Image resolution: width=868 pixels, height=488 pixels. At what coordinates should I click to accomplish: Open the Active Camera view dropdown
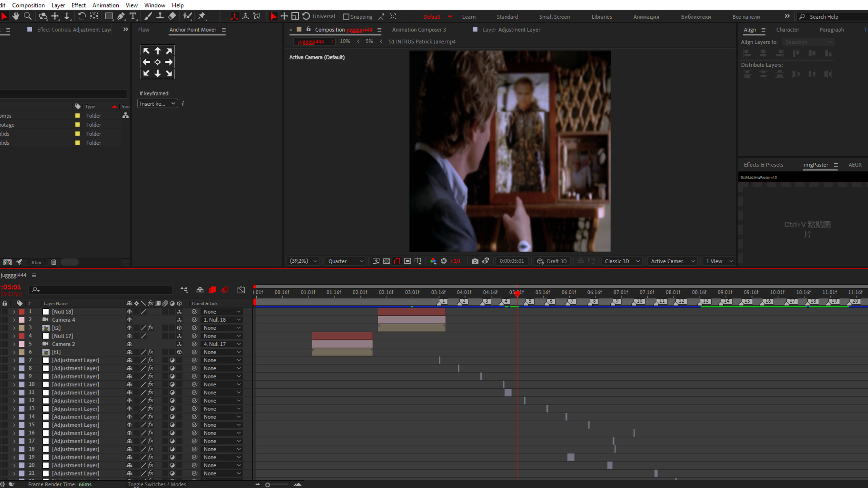coord(673,261)
